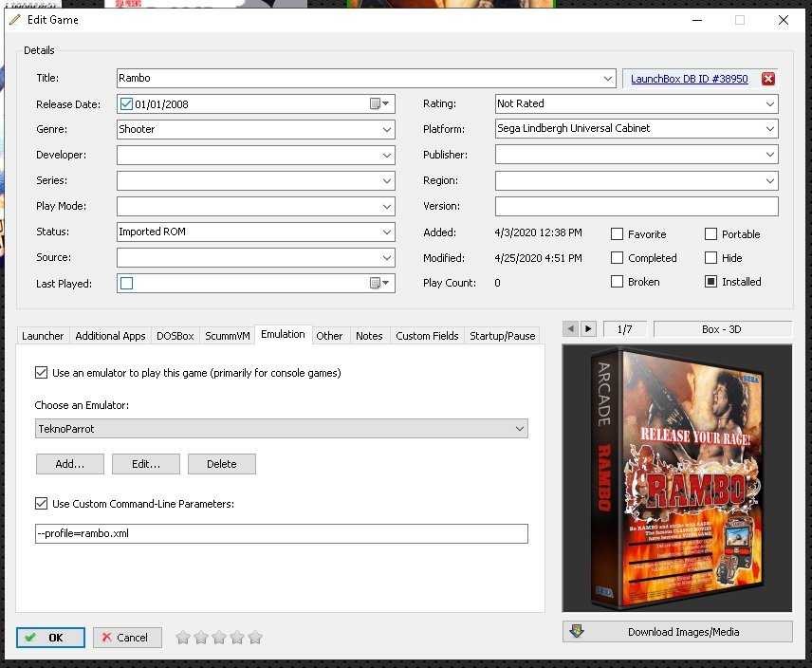The width and height of the screenshot is (812, 668).
Task: Expand the Play Mode dropdown
Action: [x=387, y=206]
